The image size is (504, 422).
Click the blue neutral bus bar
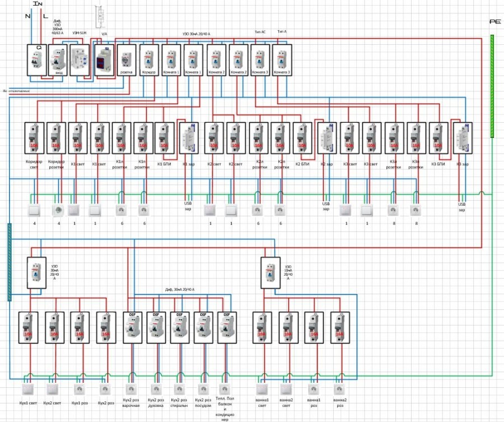[x=10, y=262]
